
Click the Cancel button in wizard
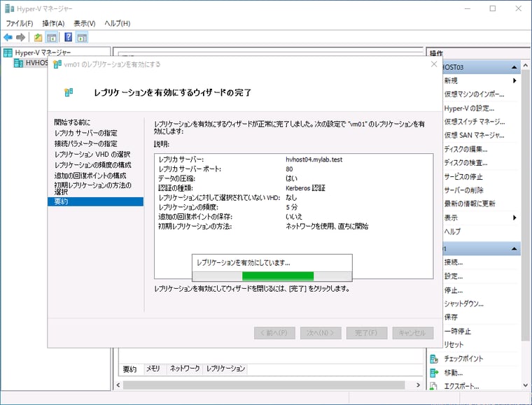point(413,333)
